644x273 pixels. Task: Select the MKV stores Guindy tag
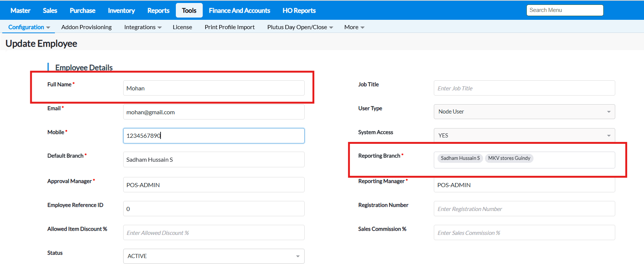coord(509,158)
